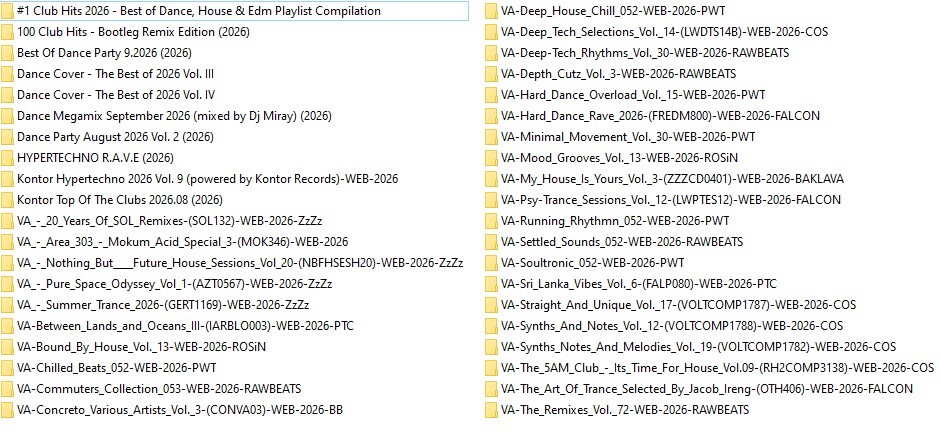Click folder icon beside Area_303 Mokum Acid Special
941x438 pixels.
pos(7,242)
